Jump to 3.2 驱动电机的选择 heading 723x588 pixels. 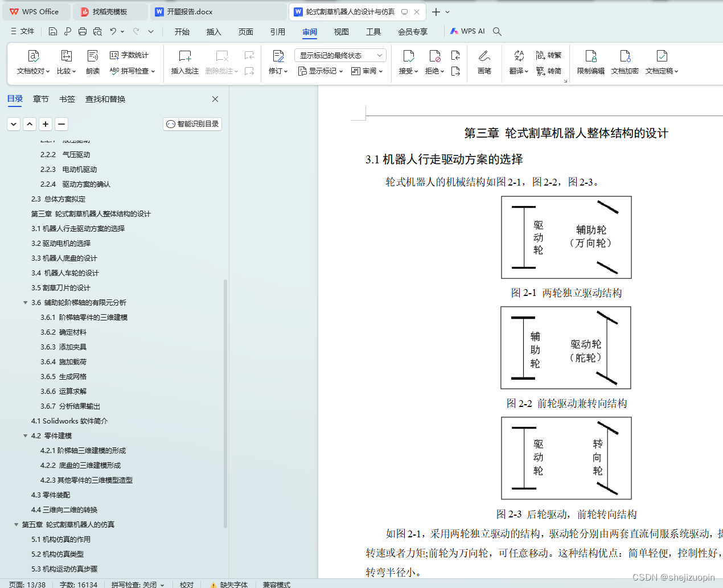[61, 244]
